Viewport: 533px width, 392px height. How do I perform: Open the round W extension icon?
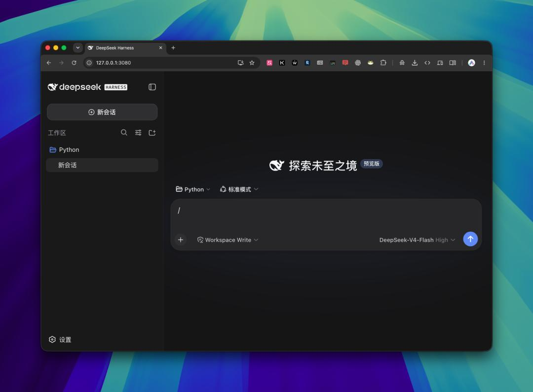pyautogui.click(x=295, y=63)
